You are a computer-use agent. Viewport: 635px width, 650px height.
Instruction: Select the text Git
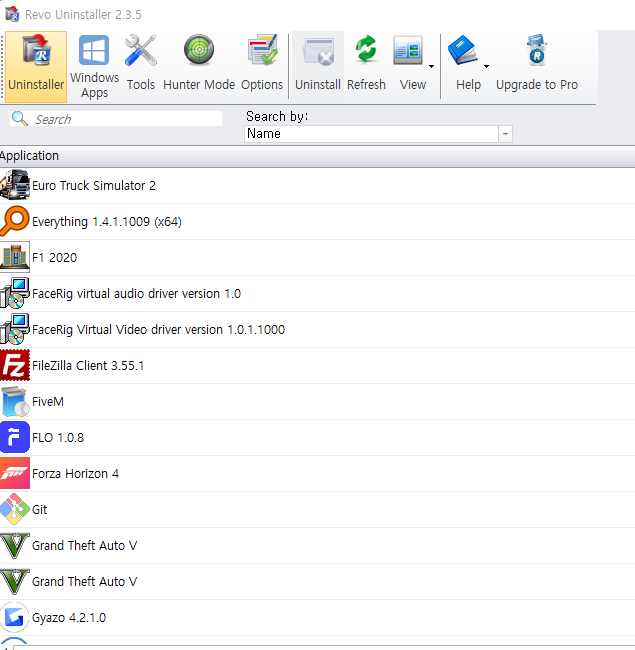[x=39, y=509]
